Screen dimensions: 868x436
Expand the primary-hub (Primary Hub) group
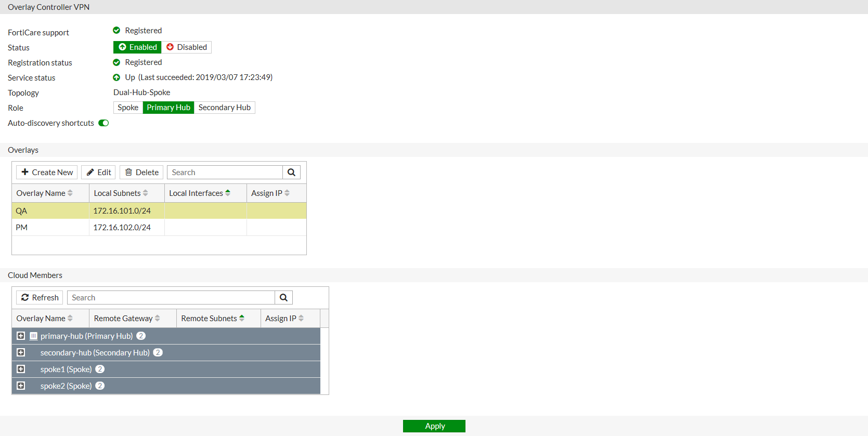pos(21,336)
